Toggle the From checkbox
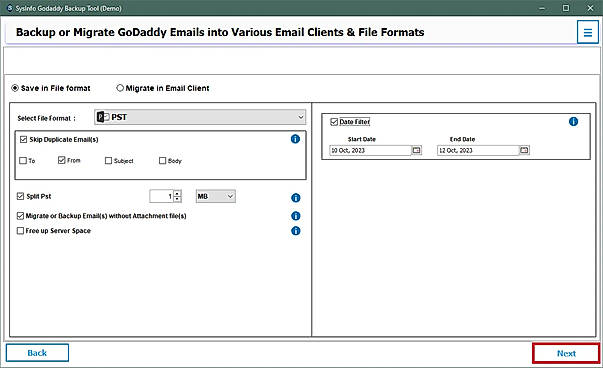 coord(62,160)
